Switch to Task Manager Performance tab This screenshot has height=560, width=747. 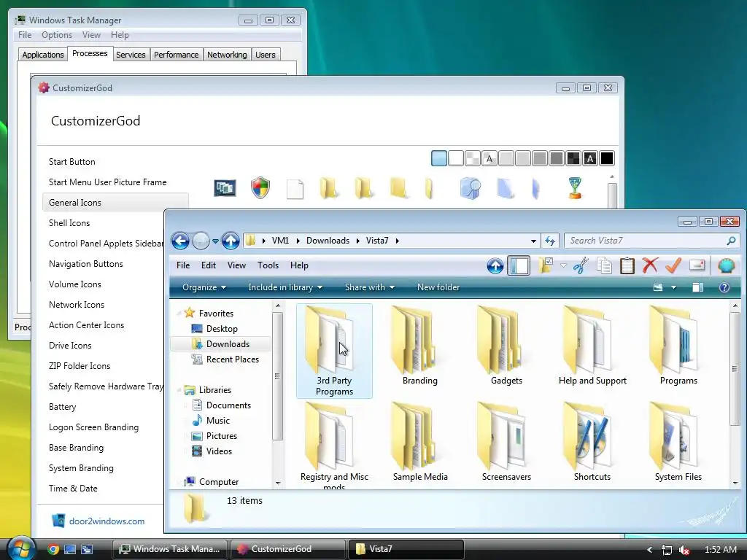click(x=176, y=55)
